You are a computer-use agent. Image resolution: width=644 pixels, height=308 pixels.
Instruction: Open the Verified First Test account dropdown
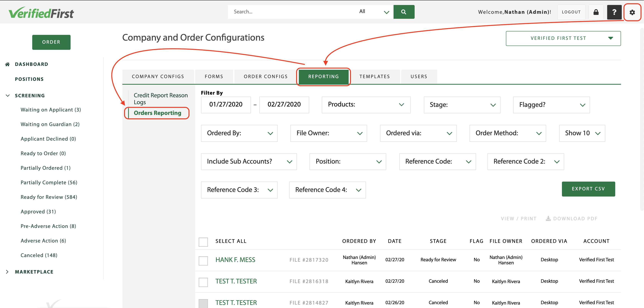563,38
